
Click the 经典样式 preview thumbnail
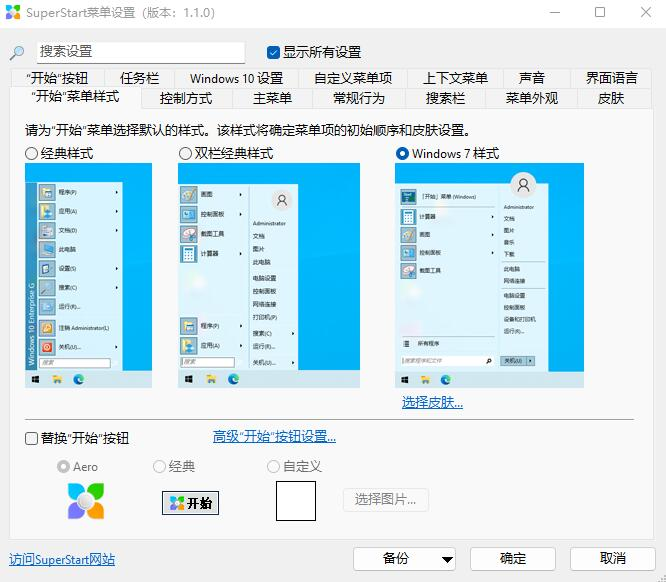(88, 275)
